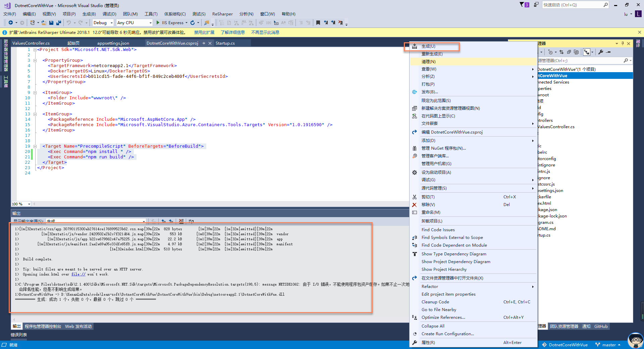The width and height of the screenshot is (644, 349).
Task: Click the Solution Explorer properties wrench icon
Action: pos(601,52)
